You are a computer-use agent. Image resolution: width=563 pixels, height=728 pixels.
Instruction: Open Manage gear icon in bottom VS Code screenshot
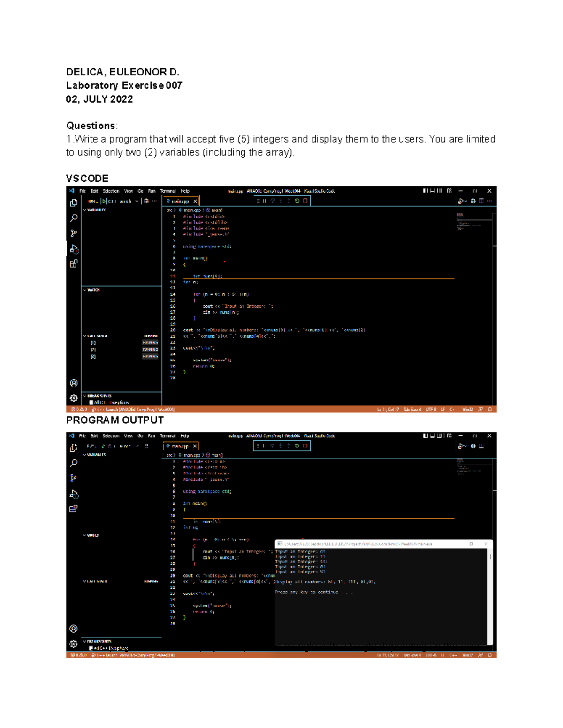pos(74,644)
